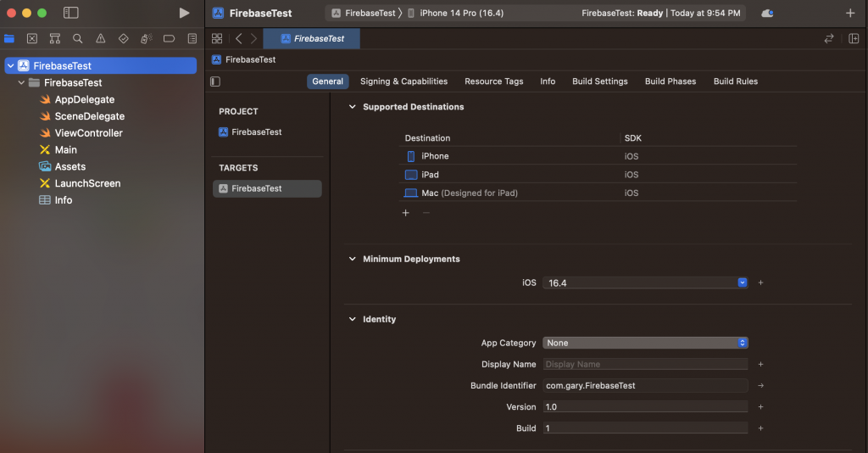This screenshot has width=868, height=453.
Task: Go back with the left chevron
Action: [x=238, y=38]
